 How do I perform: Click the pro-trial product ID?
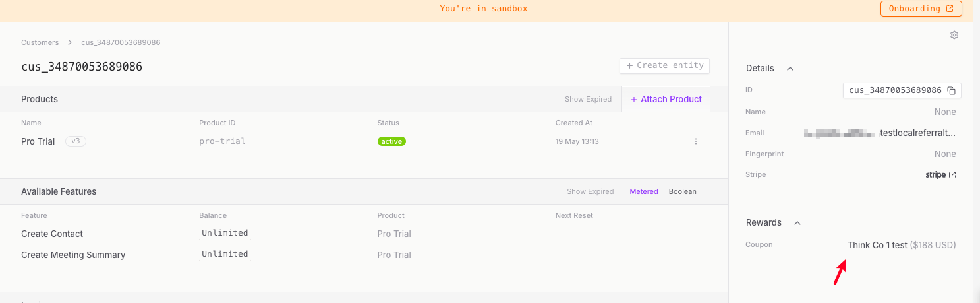[x=222, y=141]
